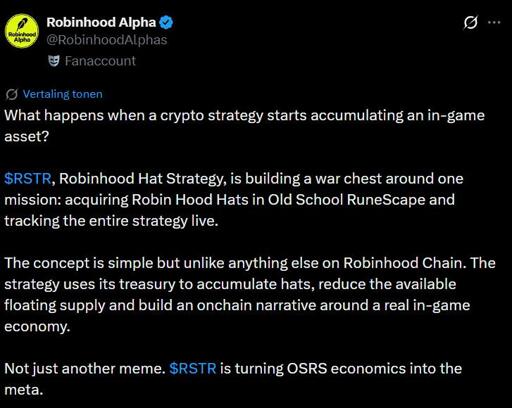Open the three-dot more options menu
This screenshot has height=408, width=512.
[x=494, y=22]
